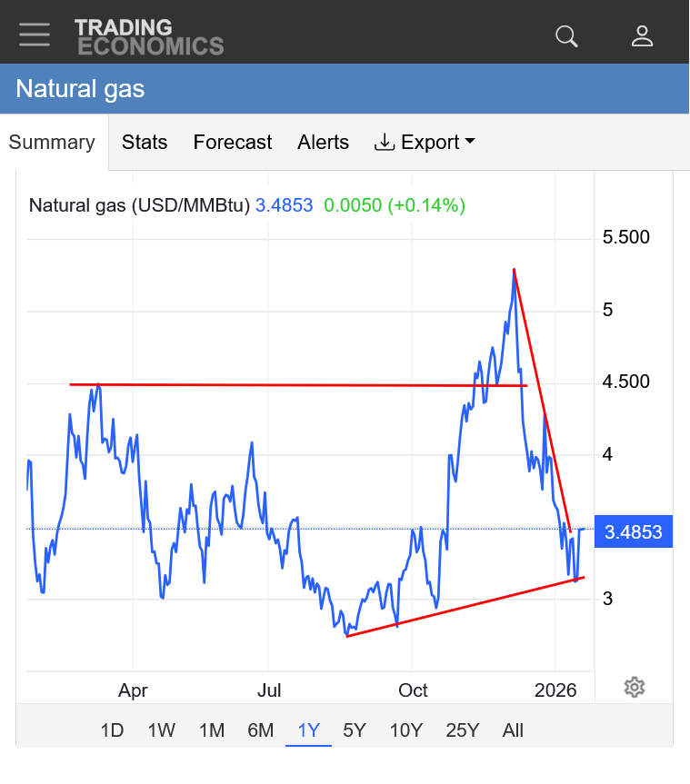Show the 5Y price history
Viewport: 690px width, 784px height.
point(355,730)
